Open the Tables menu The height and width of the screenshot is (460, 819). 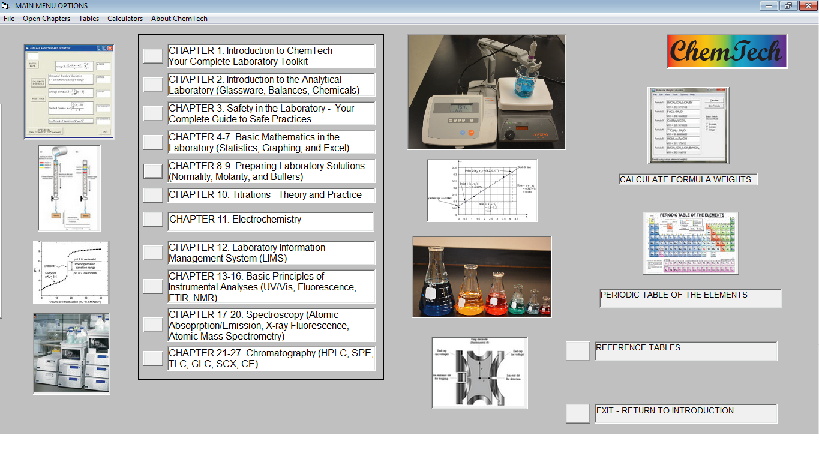[89, 18]
